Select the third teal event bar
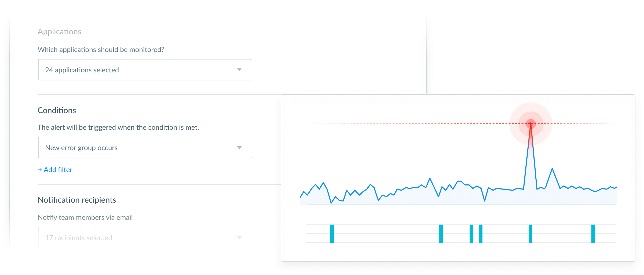 click(x=471, y=234)
